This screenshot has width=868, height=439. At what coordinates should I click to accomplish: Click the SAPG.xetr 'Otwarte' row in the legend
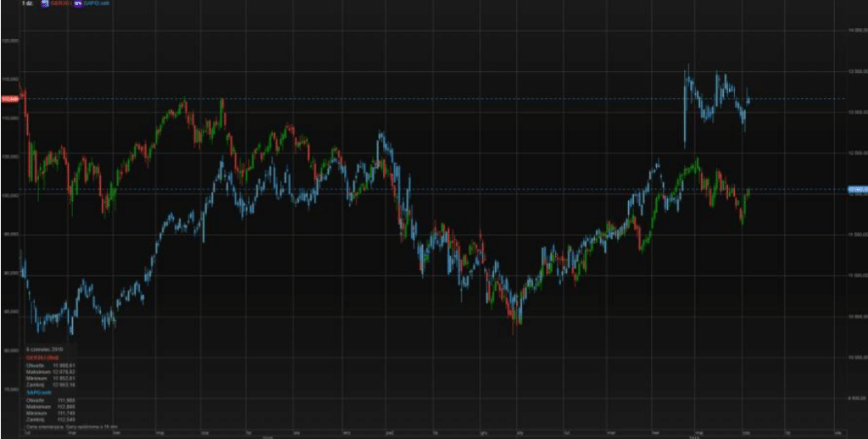click(x=50, y=400)
